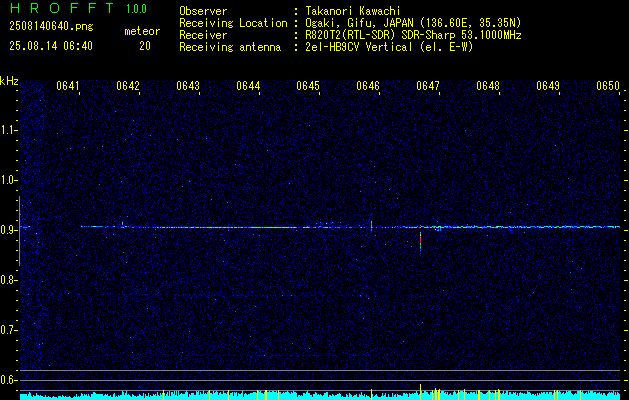Click the 0642 time axis label

tap(128, 86)
